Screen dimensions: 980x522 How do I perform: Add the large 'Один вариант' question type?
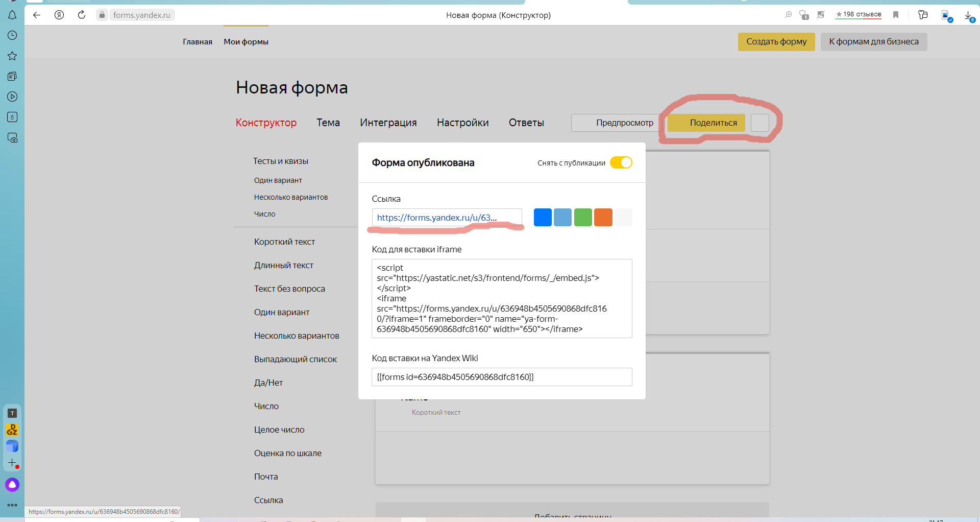click(x=282, y=312)
